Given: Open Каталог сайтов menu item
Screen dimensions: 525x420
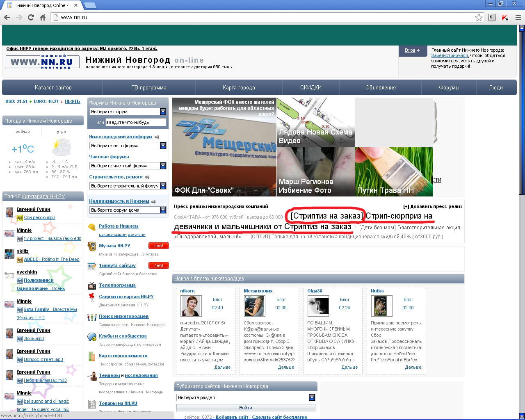Looking at the screenshot, I should pos(53,88).
